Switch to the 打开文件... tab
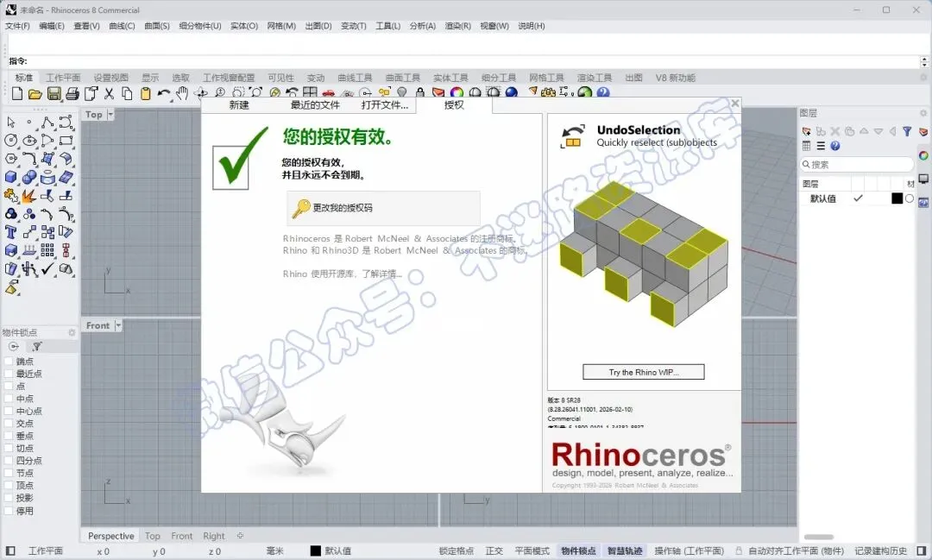The image size is (932, 560). [385, 105]
